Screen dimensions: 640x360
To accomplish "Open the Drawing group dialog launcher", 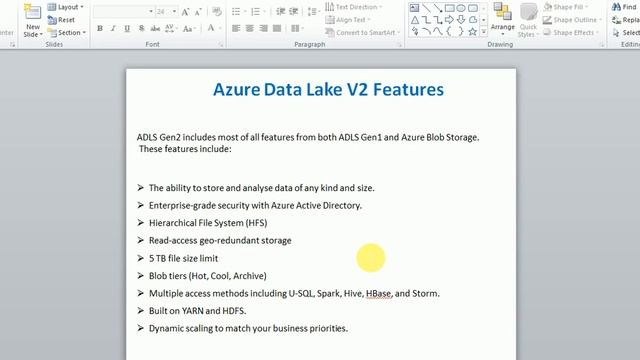I will click(x=602, y=44).
